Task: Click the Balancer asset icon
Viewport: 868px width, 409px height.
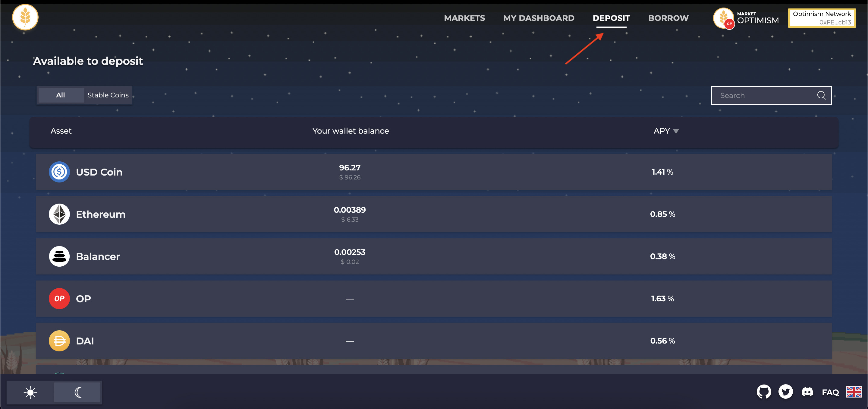Action: coord(59,257)
